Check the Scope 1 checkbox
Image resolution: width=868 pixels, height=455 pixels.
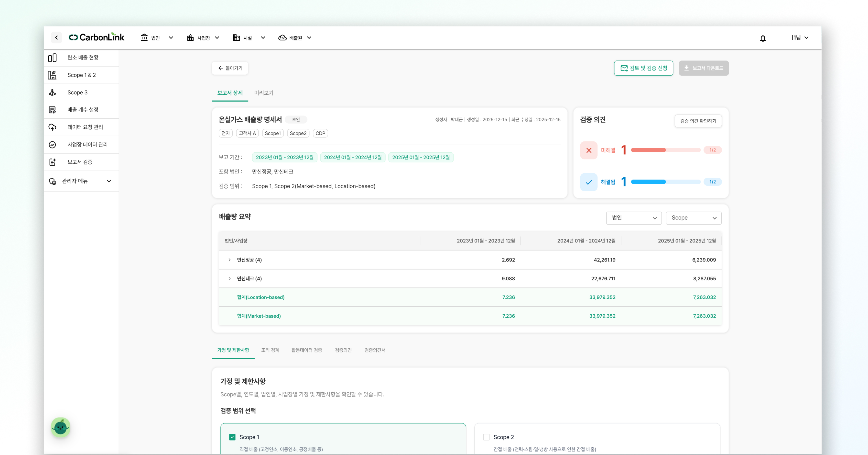pos(232,437)
